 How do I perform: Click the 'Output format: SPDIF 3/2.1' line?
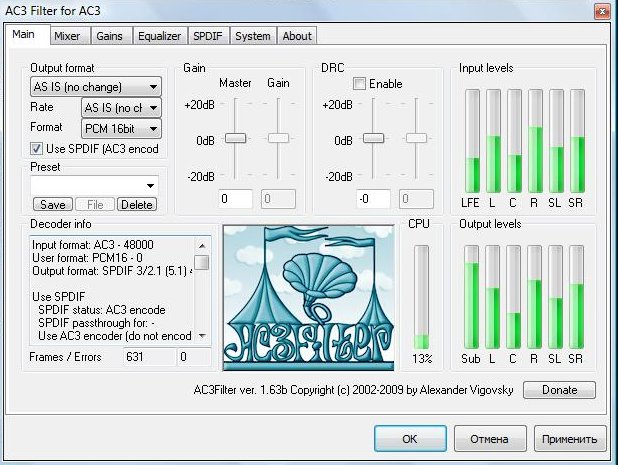tap(113, 271)
